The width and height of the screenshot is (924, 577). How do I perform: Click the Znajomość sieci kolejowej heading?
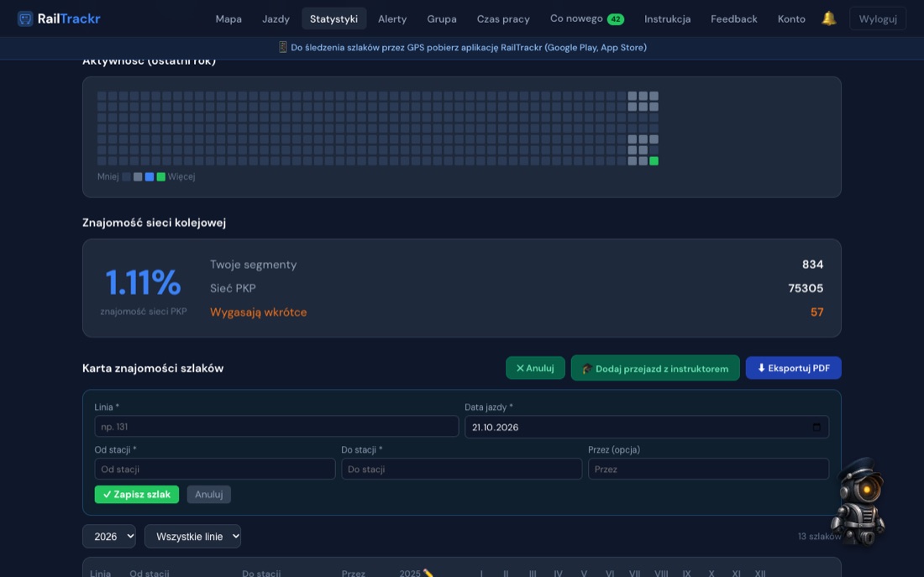point(155,223)
